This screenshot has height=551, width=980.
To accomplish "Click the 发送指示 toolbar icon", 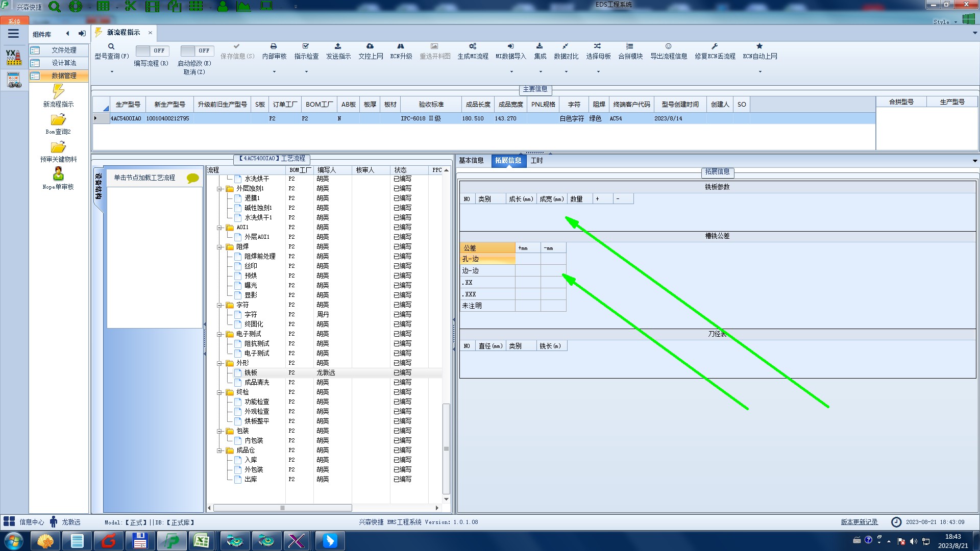I will pos(338,46).
